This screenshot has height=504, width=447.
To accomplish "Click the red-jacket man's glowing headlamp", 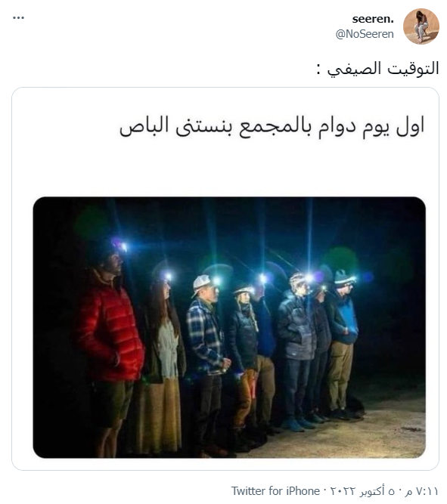I will [x=123, y=246].
